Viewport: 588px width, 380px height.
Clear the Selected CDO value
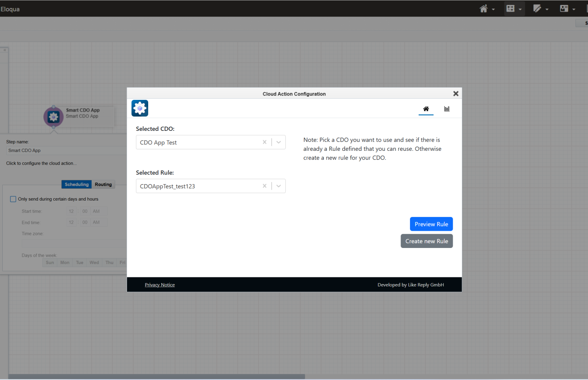[x=265, y=142]
